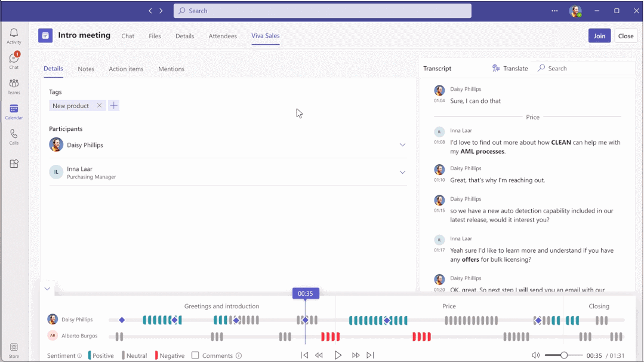Go back with the left arrow

click(x=150, y=11)
